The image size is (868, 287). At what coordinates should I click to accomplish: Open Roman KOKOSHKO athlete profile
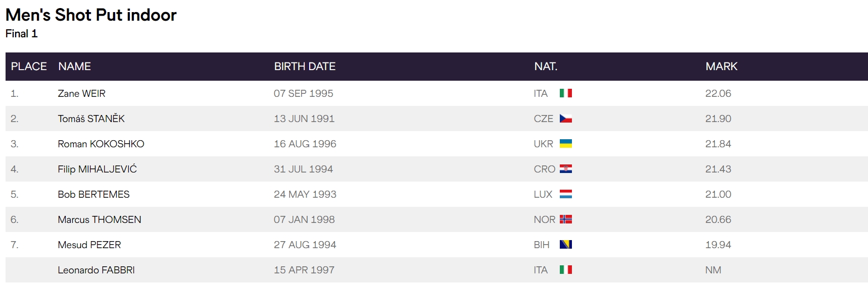[x=101, y=144]
